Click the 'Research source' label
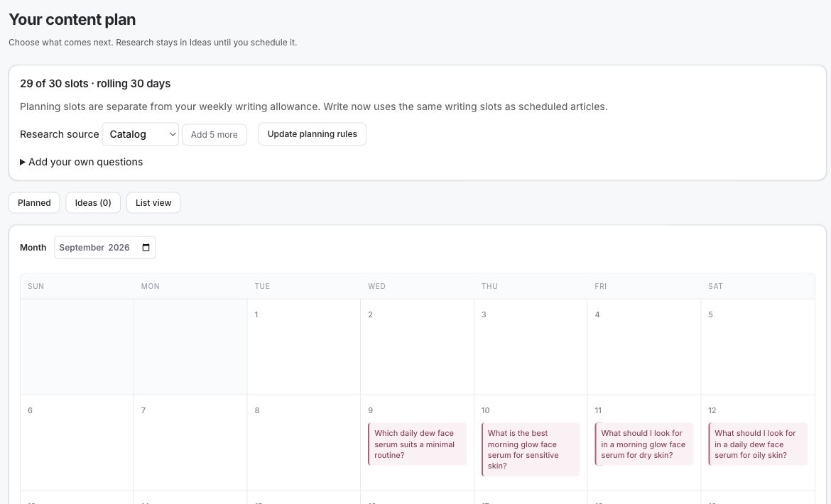The height and width of the screenshot is (504, 831). (x=60, y=134)
